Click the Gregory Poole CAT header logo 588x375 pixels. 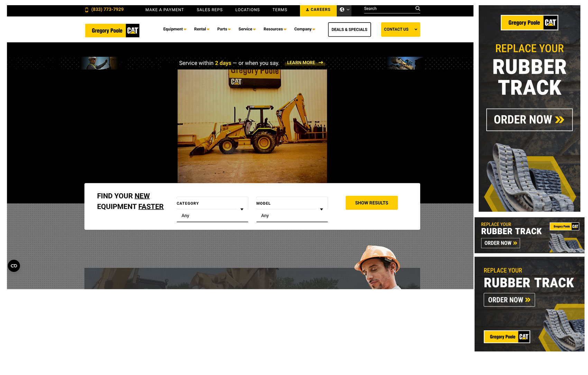[x=112, y=30]
